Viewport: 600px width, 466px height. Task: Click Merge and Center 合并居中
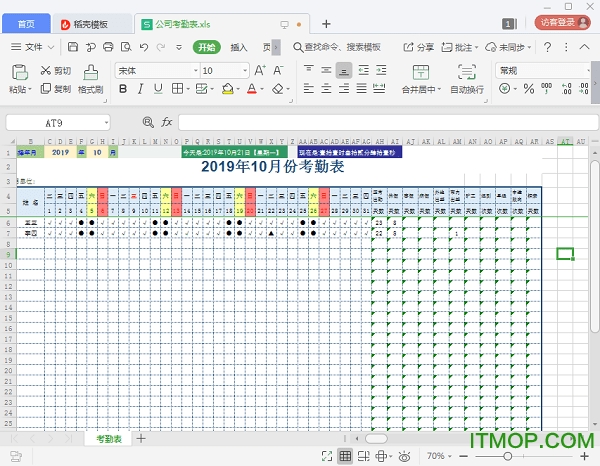point(421,79)
